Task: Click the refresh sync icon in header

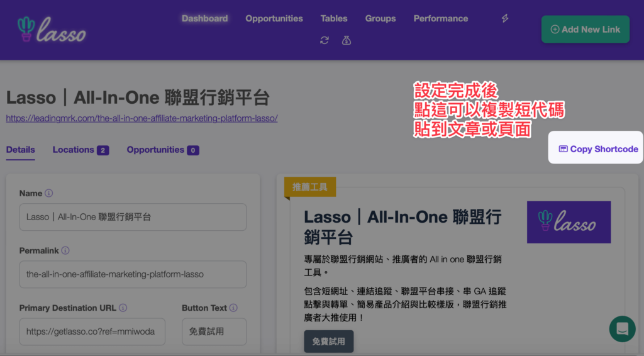Action: click(325, 40)
